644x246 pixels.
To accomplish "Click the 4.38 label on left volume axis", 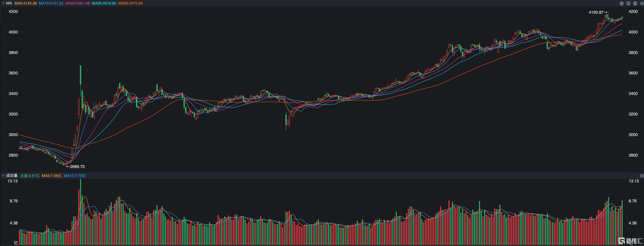I will (14, 223).
